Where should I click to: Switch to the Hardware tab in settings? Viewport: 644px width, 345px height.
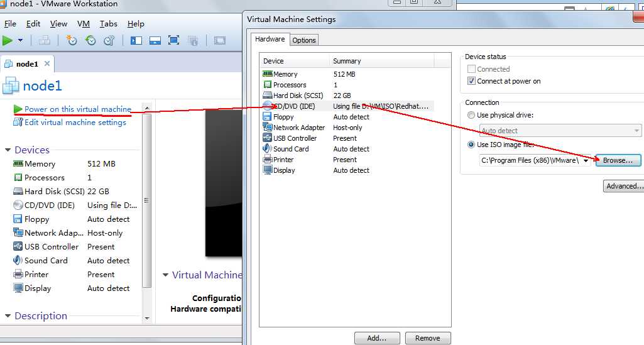[270, 39]
